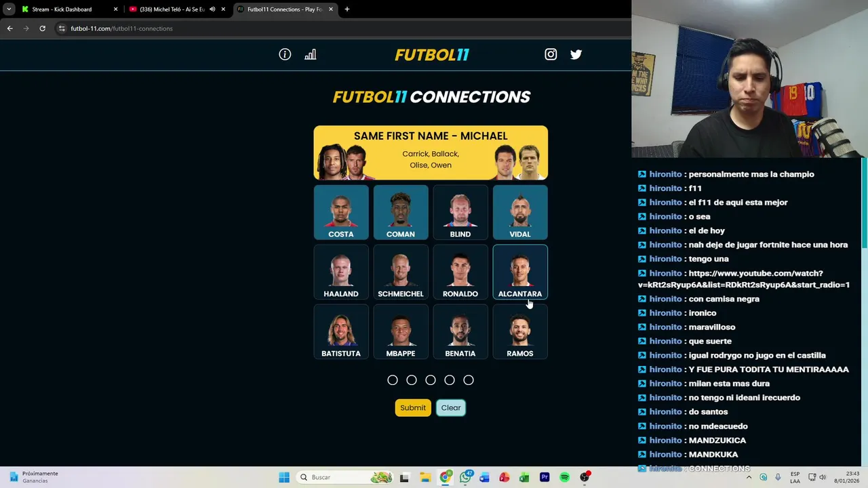Click the chat message "MANDZUKICA"

pyautogui.click(x=717, y=441)
